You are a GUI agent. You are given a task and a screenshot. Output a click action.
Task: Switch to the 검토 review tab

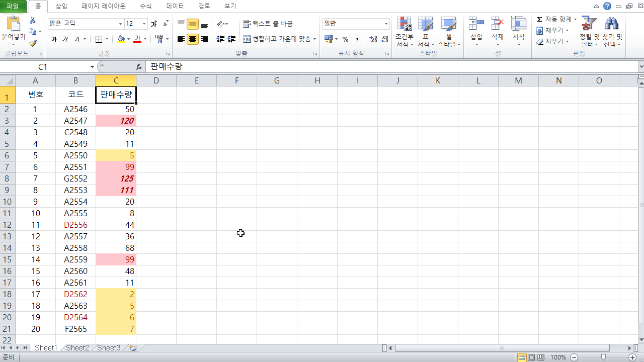click(x=204, y=6)
